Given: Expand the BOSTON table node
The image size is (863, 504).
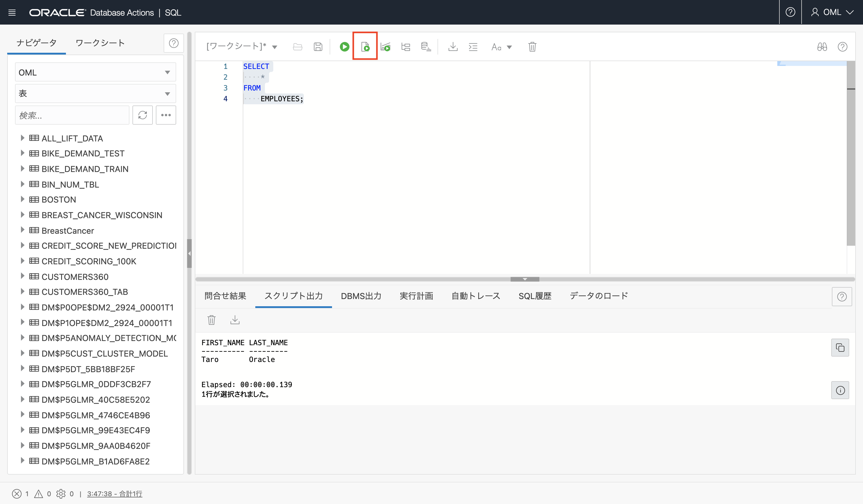Looking at the screenshot, I should tap(22, 199).
